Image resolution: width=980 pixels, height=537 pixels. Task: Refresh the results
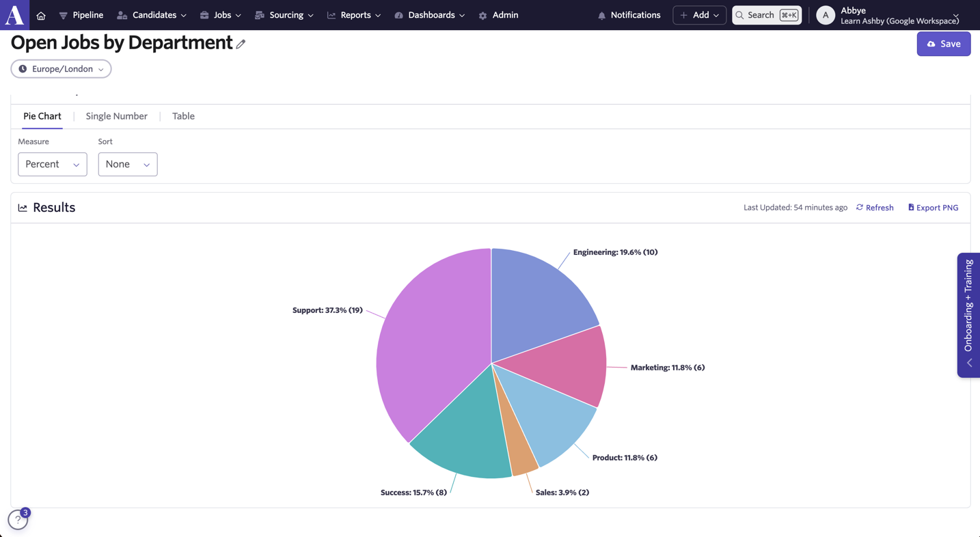[875, 208]
